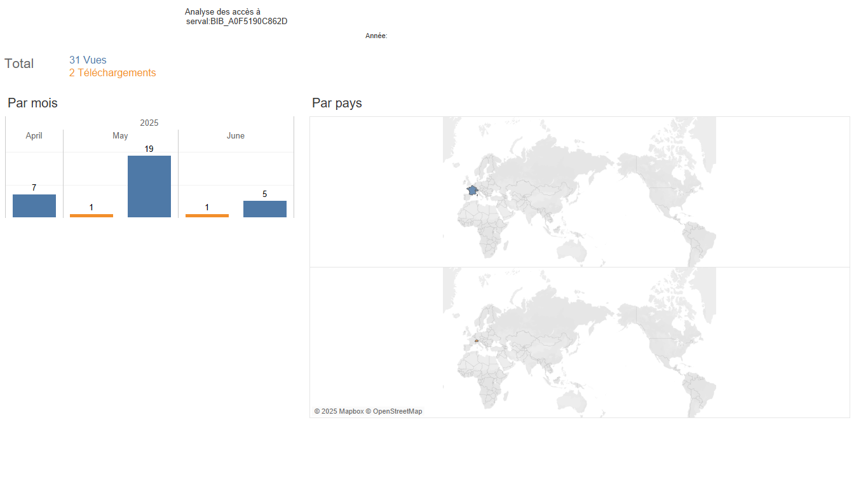Click the "Année:" filter label

[x=376, y=36]
